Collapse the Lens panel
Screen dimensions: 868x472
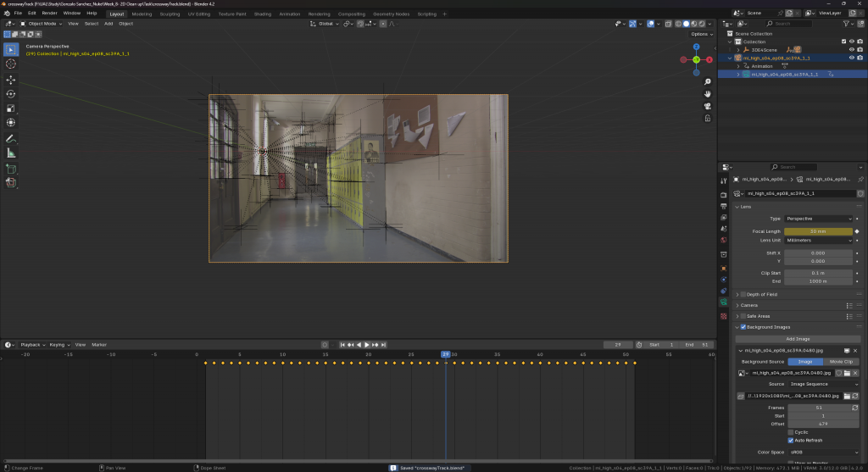tap(737, 207)
